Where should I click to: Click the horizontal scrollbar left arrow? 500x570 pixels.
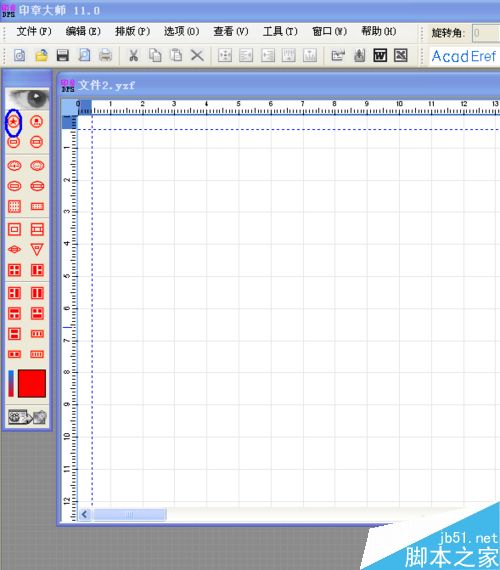pyautogui.click(x=85, y=514)
